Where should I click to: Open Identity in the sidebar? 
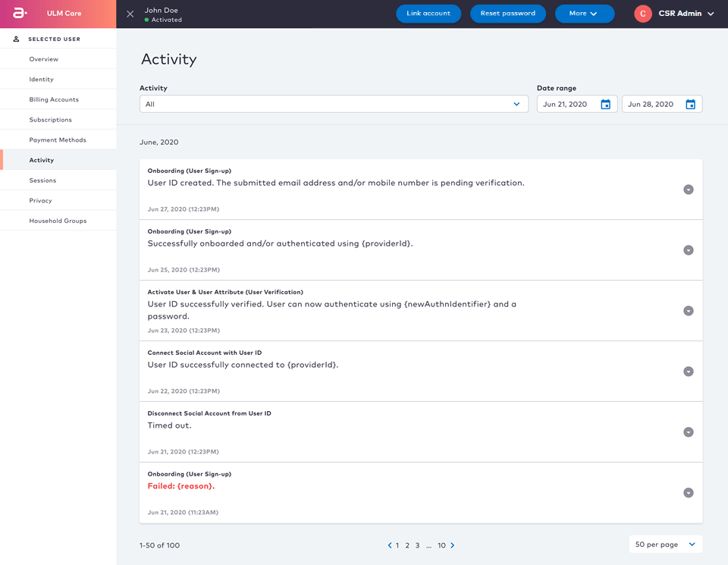coord(58,79)
